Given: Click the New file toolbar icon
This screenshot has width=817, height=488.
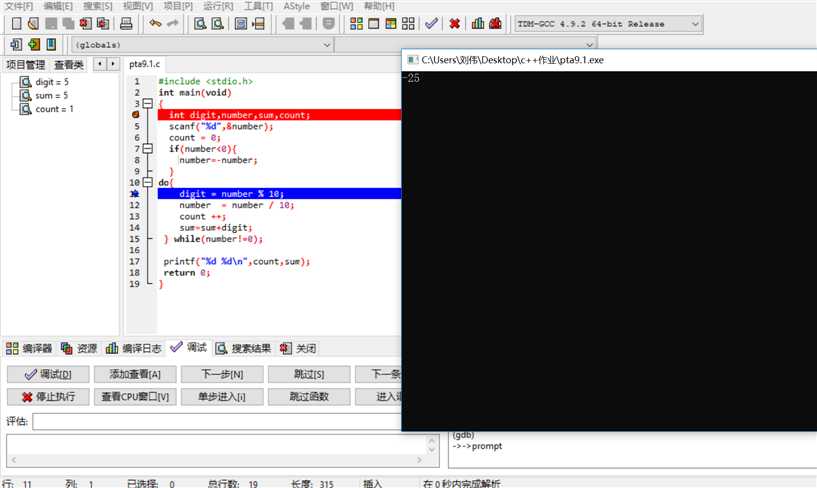Looking at the screenshot, I should pyautogui.click(x=17, y=23).
